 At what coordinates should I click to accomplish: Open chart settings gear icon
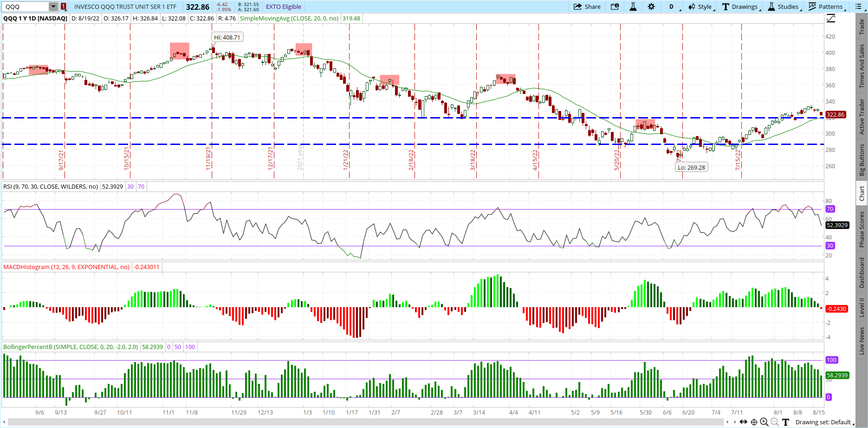tap(651, 7)
